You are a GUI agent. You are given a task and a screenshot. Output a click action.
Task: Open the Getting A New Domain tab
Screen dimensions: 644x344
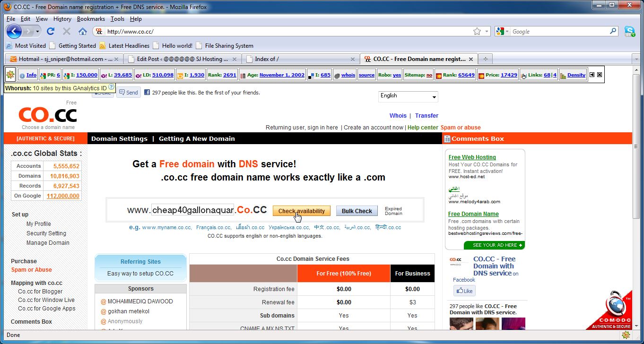tap(197, 138)
